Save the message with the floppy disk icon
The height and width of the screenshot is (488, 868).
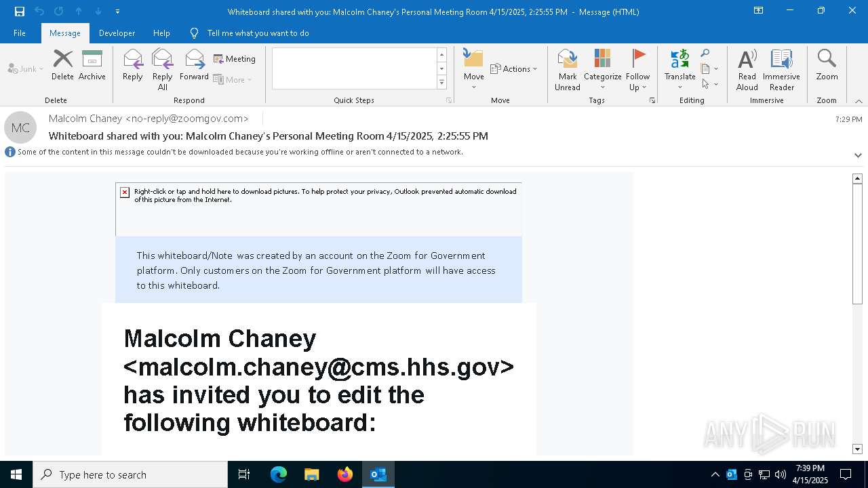pyautogui.click(x=20, y=12)
